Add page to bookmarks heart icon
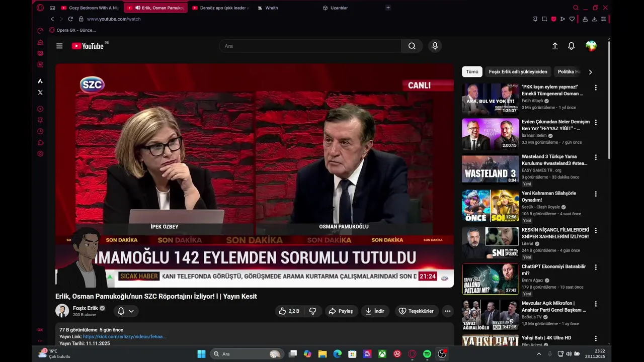This screenshot has height=362, width=644. click(x=572, y=19)
